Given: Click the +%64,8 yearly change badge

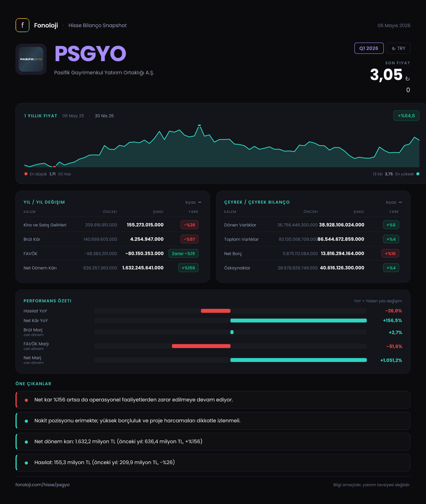Looking at the screenshot, I should (x=406, y=116).
